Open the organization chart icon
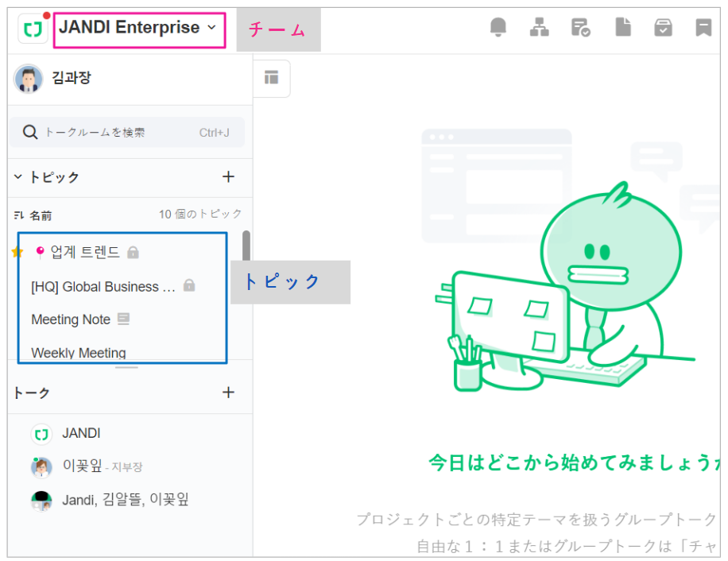This screenshot has width=728, height=561. pyautogui.click(x=539, y=27)
